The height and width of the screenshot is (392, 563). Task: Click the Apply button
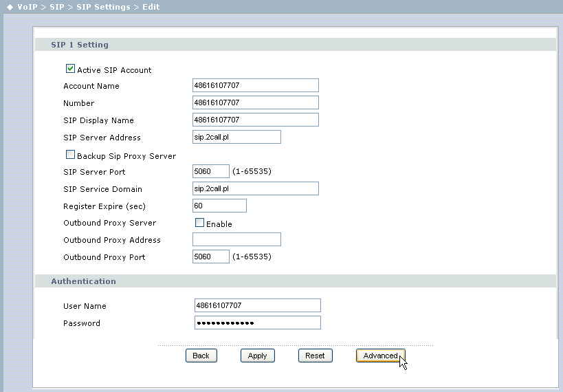[257, 356]
